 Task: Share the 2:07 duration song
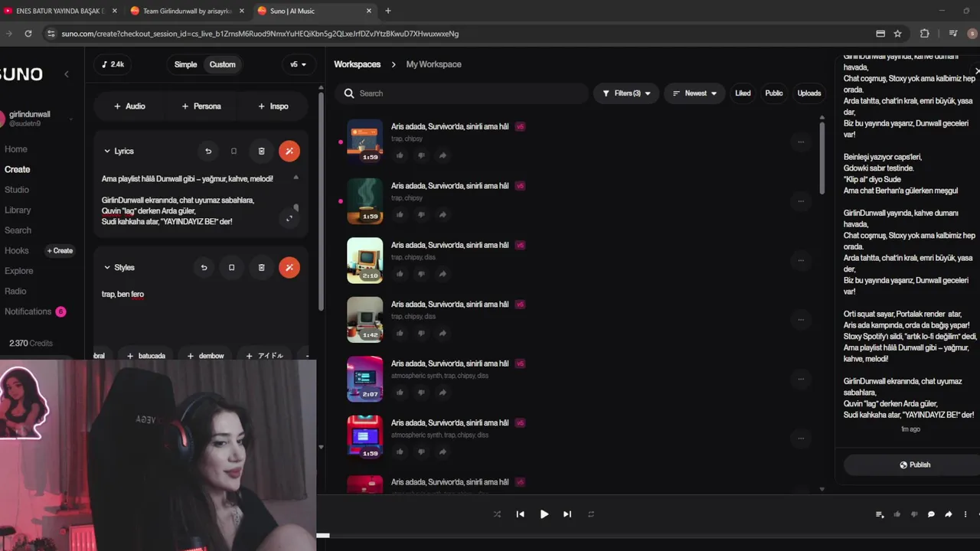click(443, 393)
